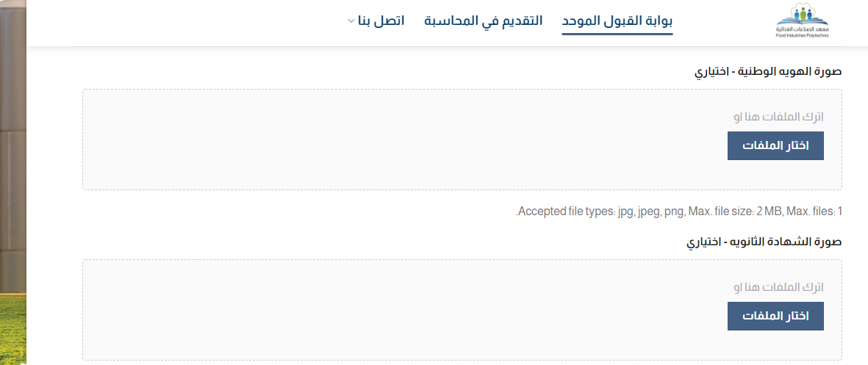The width and height of the screenshot is (868, 365).
Task: Go to التقديم في المحاسبة page
Action: coord(484,21)
